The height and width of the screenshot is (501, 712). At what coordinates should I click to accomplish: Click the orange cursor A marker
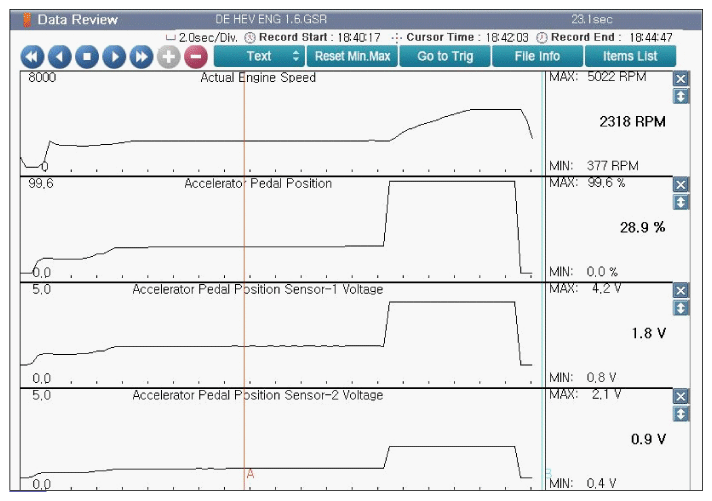pos(249,474)
